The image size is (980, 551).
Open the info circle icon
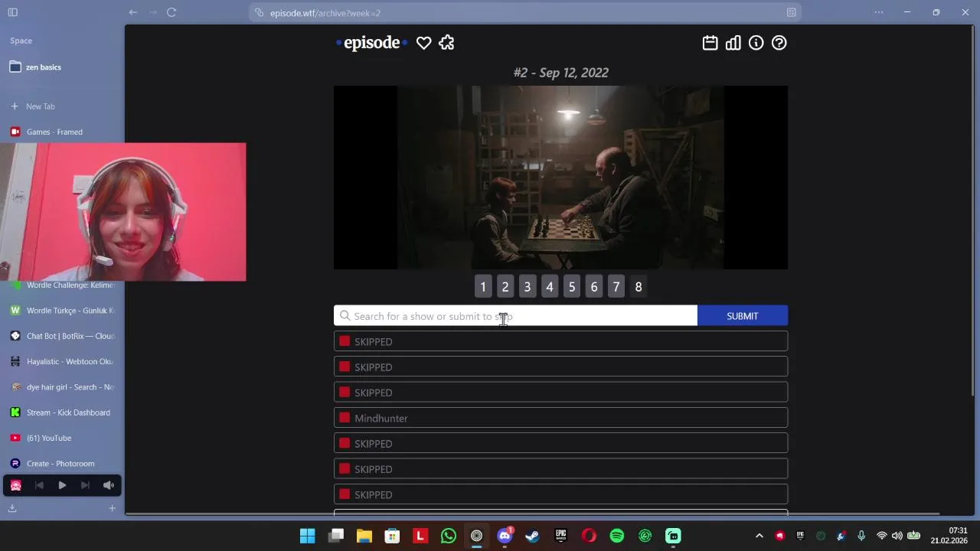[x=756, y=44]
